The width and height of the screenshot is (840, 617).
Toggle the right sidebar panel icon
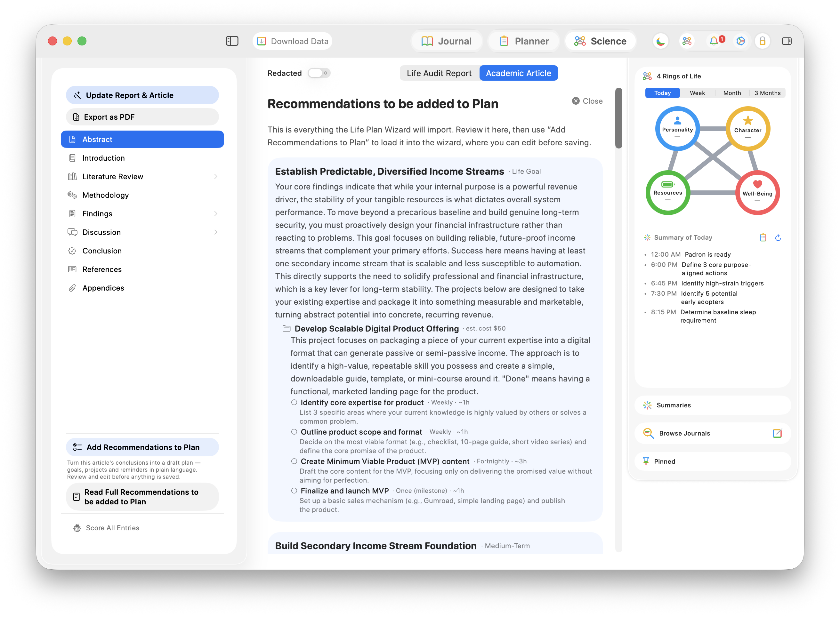tap(787, 41)
